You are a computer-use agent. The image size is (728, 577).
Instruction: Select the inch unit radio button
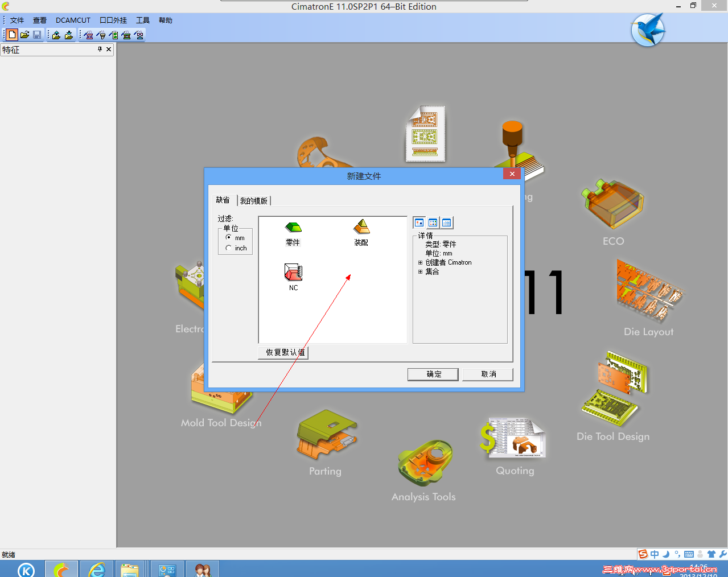[228, 248]
